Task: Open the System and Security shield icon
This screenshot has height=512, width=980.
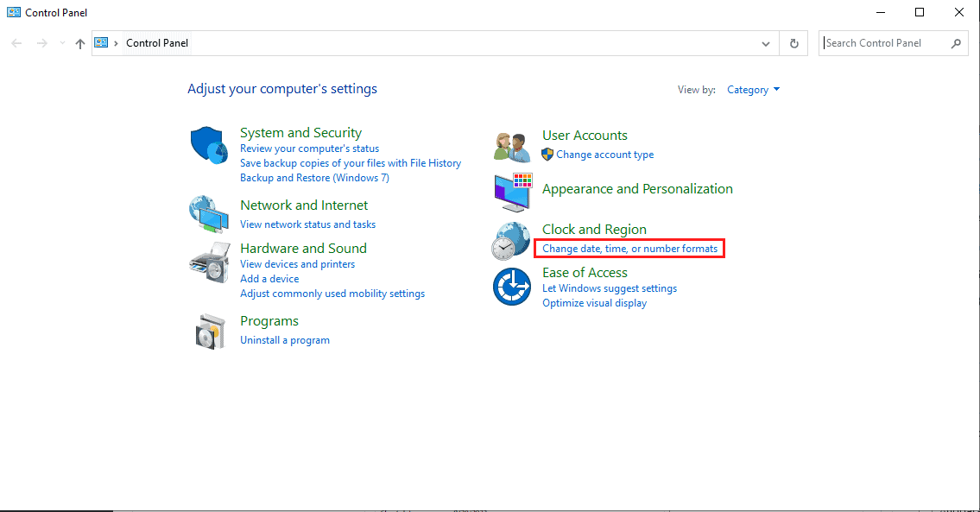Action: tap(209, 145)
